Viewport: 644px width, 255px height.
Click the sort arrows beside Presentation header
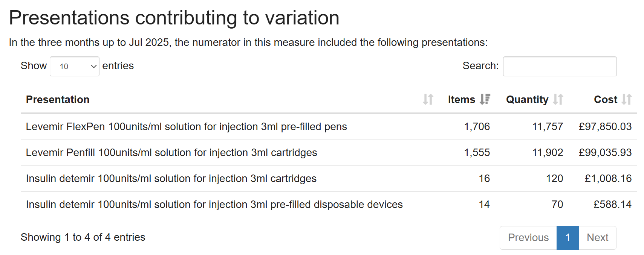point(428,99)
